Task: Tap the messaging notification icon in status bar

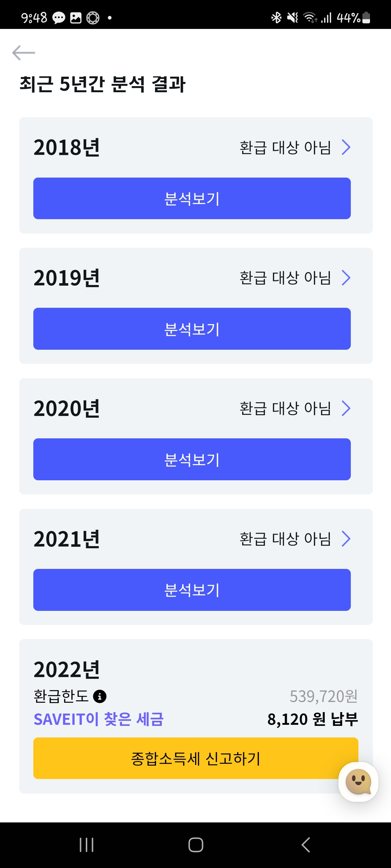Action: coord(59,18)
